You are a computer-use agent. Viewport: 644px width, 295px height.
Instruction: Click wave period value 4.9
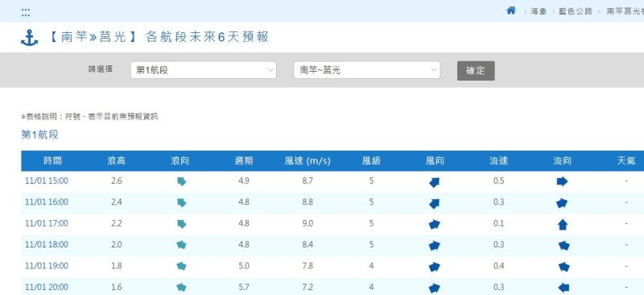244,181
